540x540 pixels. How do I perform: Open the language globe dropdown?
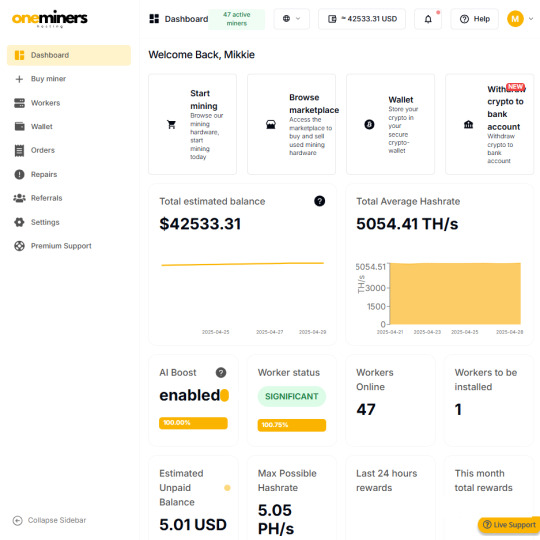pyautogui.click(x=291, y=19)
